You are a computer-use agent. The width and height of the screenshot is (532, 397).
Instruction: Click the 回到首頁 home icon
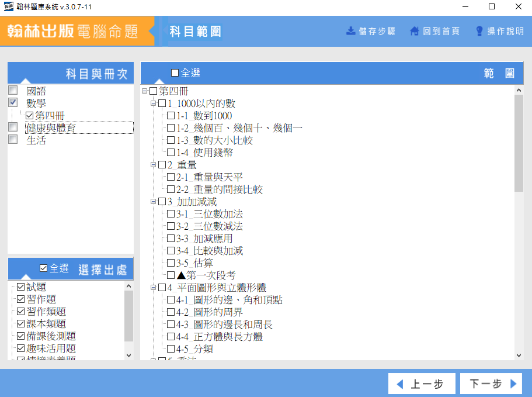[x=415, y=31]
